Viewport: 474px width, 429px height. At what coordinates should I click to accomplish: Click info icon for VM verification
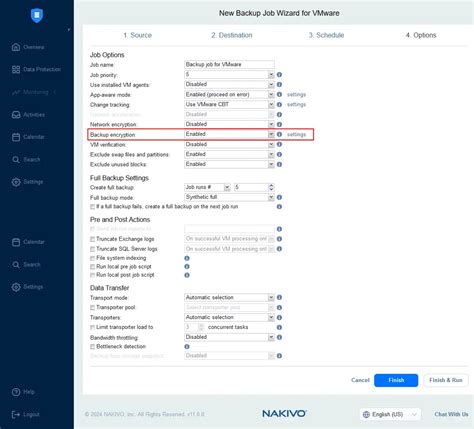tap(279, 144)
